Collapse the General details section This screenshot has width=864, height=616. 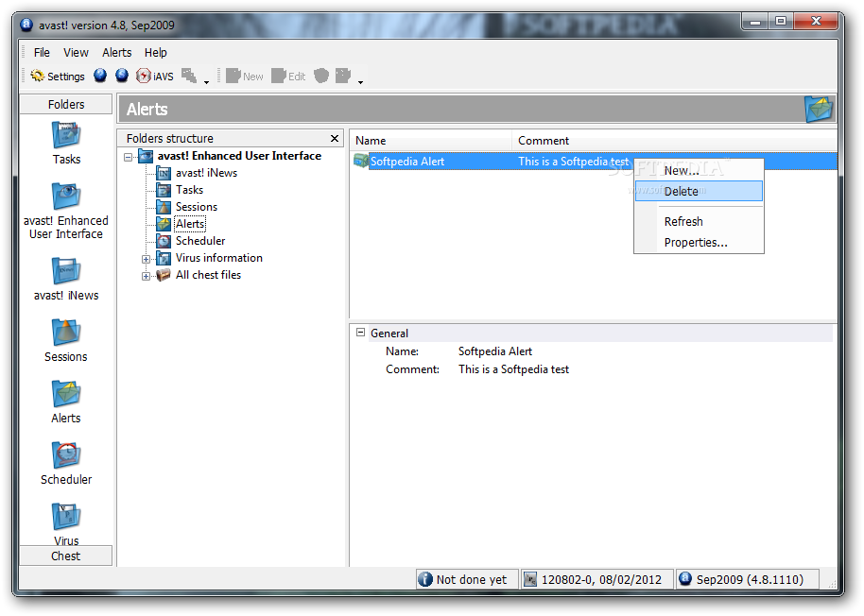pos(361,333)
